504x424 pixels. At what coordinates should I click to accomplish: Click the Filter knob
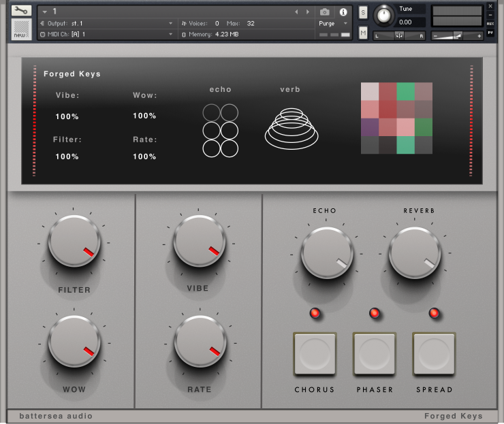click(x=74, y=242)
